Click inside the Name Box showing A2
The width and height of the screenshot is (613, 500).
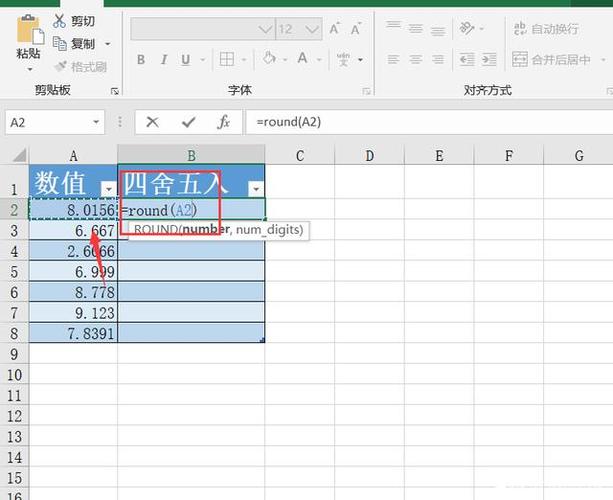[47, 123]
